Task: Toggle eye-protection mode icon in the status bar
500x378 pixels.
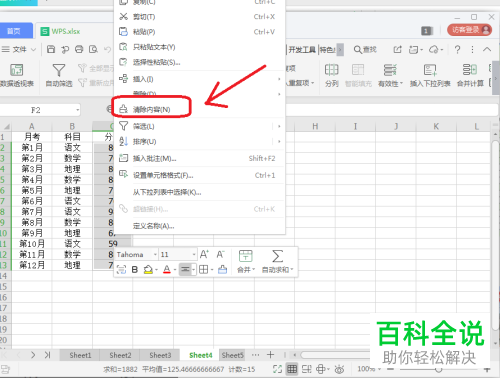Action: pos(339,369)
